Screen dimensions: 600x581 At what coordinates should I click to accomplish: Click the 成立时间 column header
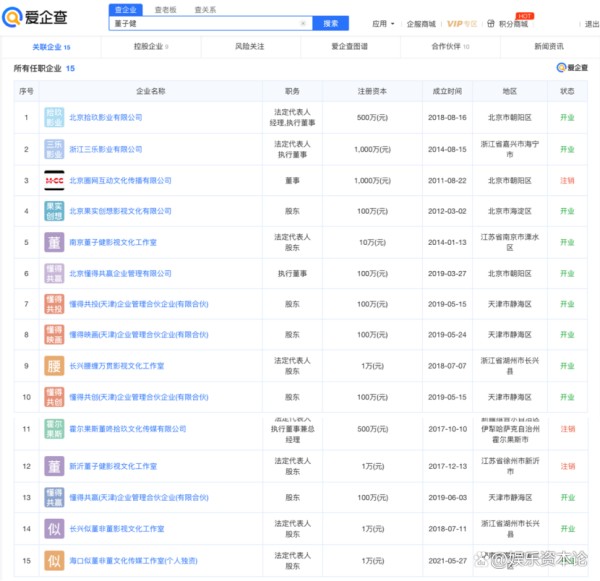click(447, 91)
